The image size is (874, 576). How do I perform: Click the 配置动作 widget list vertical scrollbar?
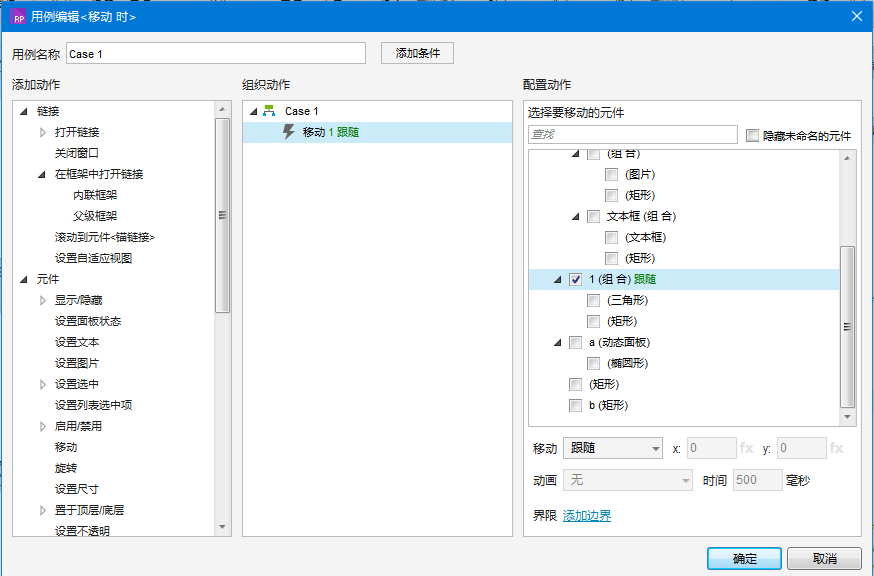tap(848, 325)
